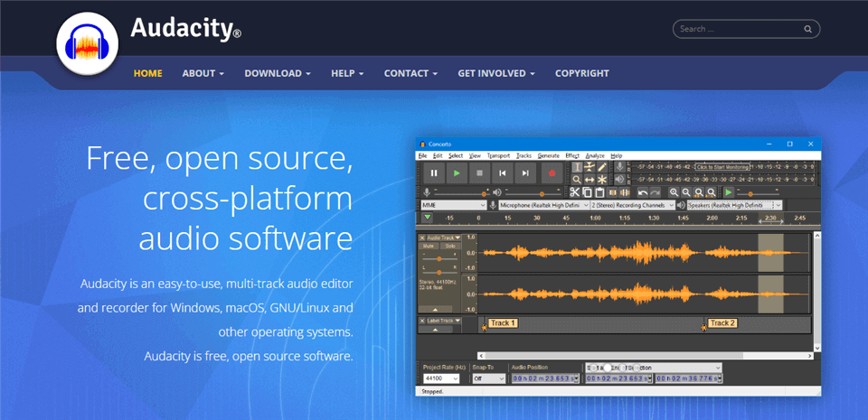Screen dimensions: 868x420
Task: Adjust the Audio Track gain slider
Action: coord(439,258)
